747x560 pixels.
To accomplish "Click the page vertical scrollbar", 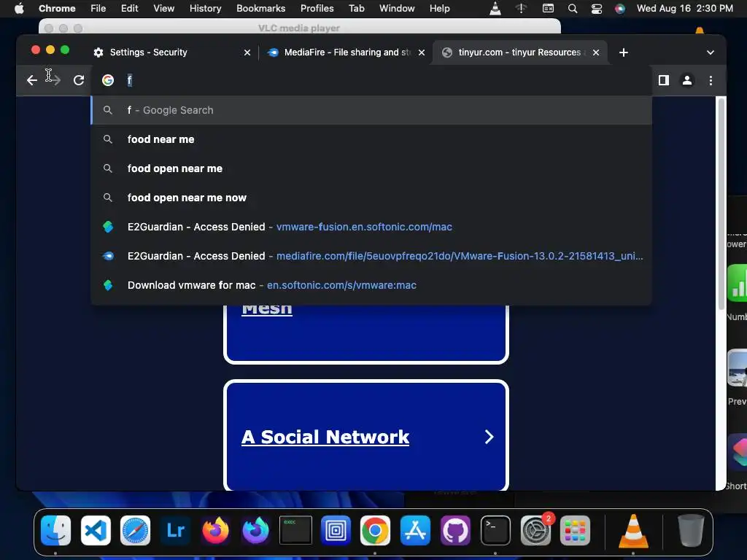I will pyautogui.click(x=721, y=203).
